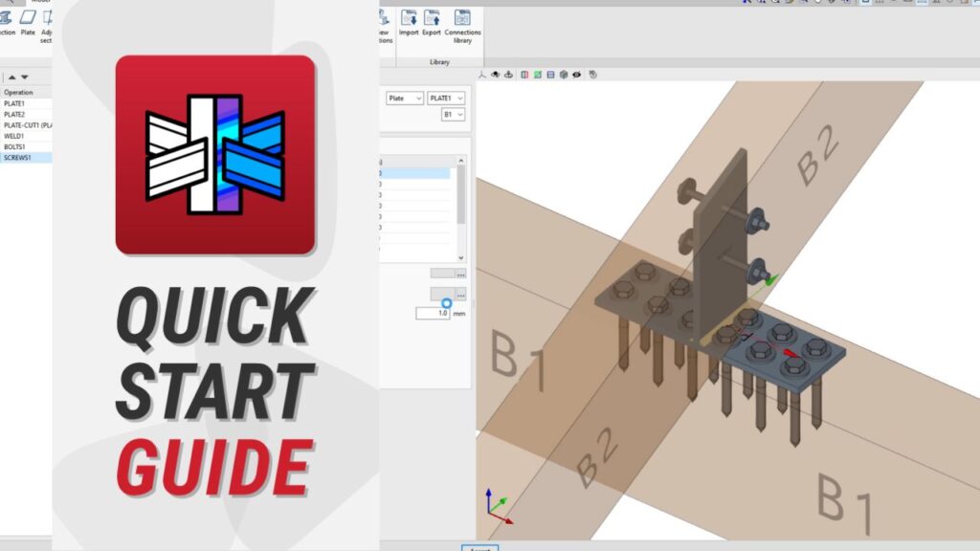Open the Plate type dropdown
Screen dimensions: 980x551
pyautogui.click(x=405, y=98)
